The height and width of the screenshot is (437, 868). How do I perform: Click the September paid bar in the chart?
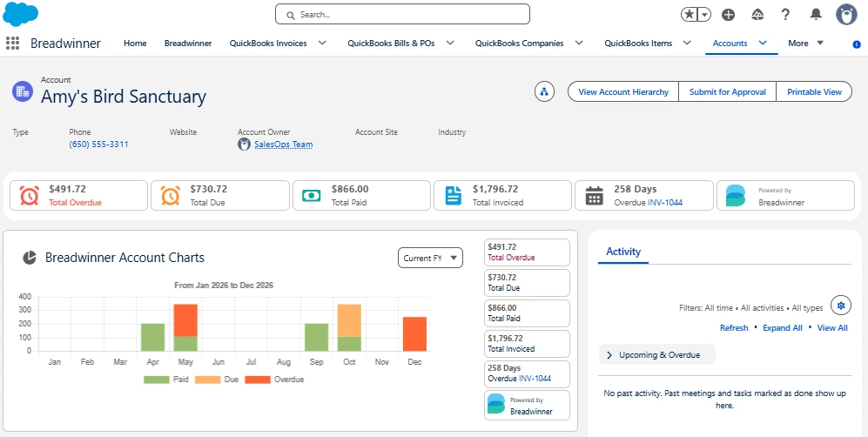(x=317, y=338)
